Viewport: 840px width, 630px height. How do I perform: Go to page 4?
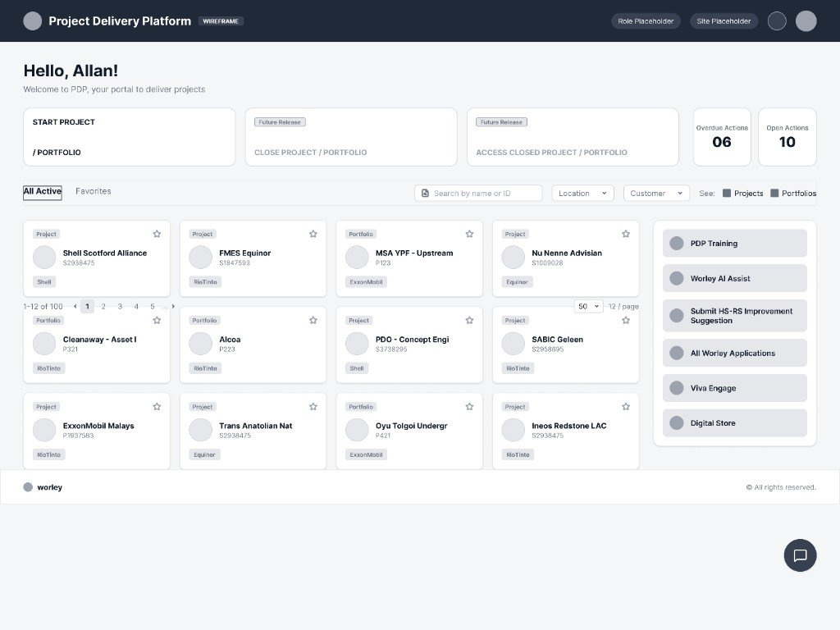(x=136, y=307)
